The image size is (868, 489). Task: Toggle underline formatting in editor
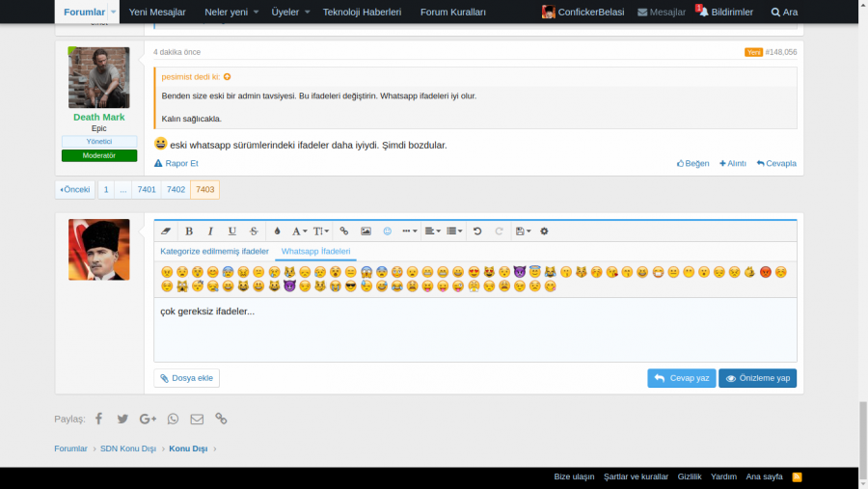[231, 231]
